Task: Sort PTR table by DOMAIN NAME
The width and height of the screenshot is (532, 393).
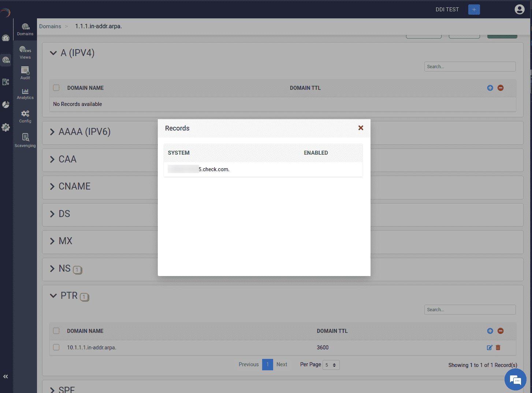Action: [x=85, y=331]
